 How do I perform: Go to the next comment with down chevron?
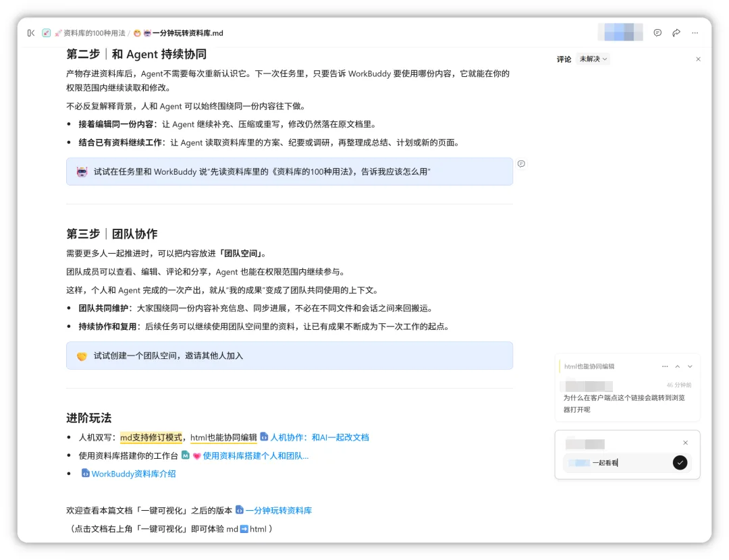(690, 366)
